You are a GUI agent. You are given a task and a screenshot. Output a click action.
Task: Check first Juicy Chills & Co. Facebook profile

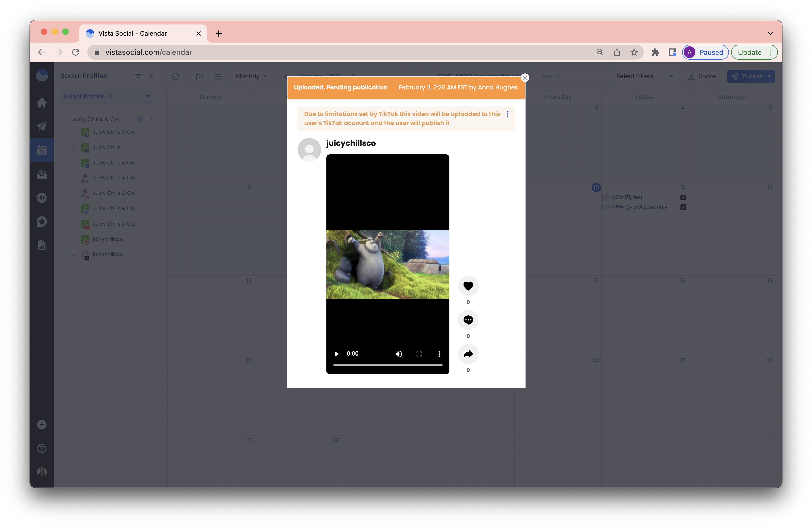tap(74, 132)
